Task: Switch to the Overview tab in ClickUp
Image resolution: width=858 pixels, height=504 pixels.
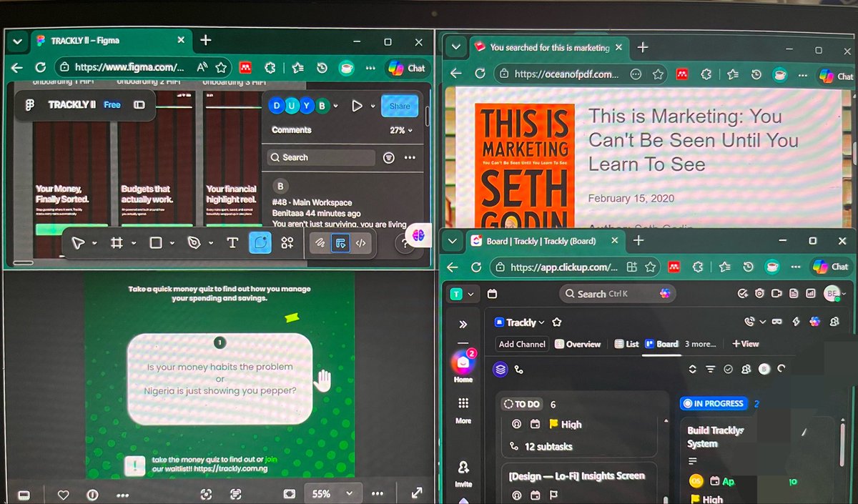Action: click(x=578, y=344)
